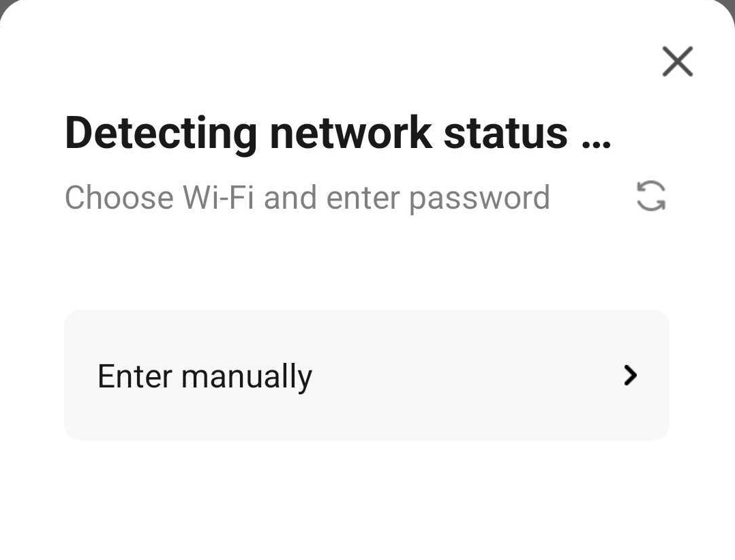Select the 'Enter manually' text label
The height and width of the screenshot is (560, 735).
tap(205, 376)
